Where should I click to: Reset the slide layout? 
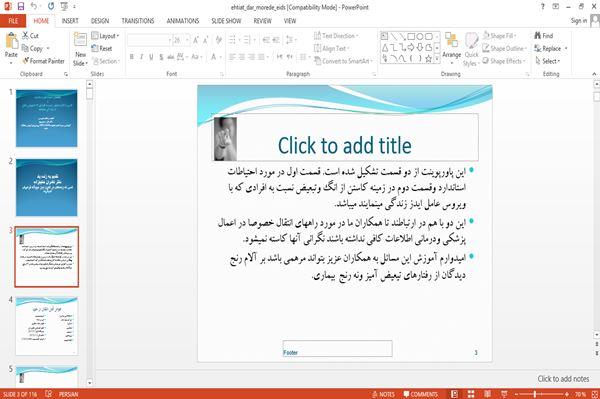[102, 48]
